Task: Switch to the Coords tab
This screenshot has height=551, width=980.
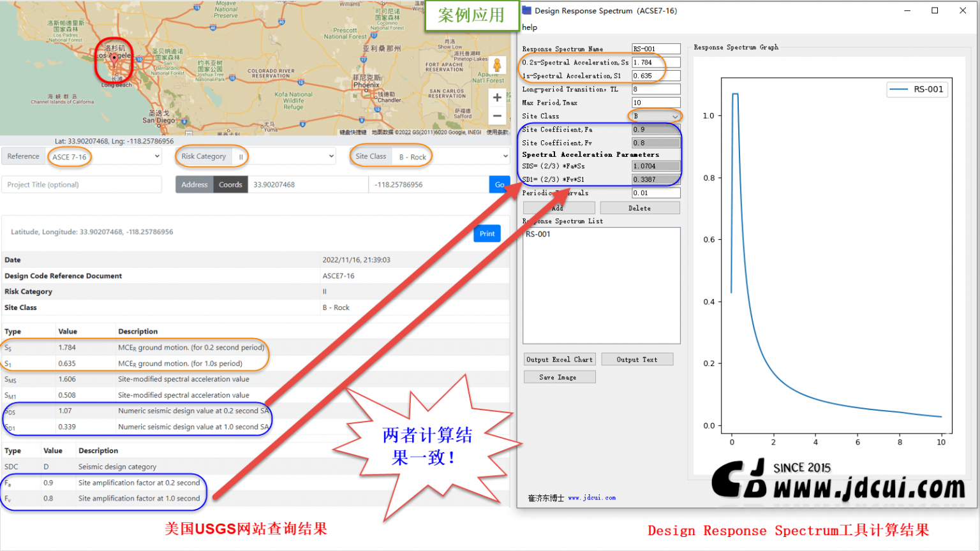Action: click(x=230, y=184)
